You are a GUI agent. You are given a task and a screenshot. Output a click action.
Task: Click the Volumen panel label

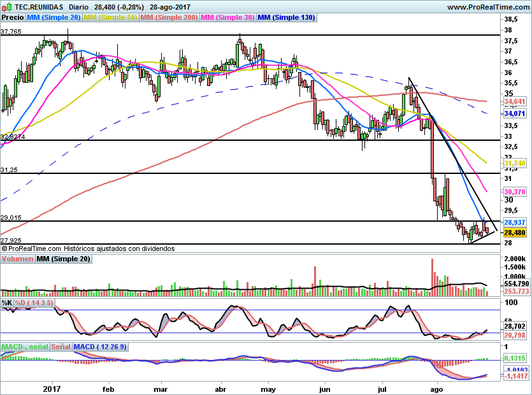tap(17, 259)
